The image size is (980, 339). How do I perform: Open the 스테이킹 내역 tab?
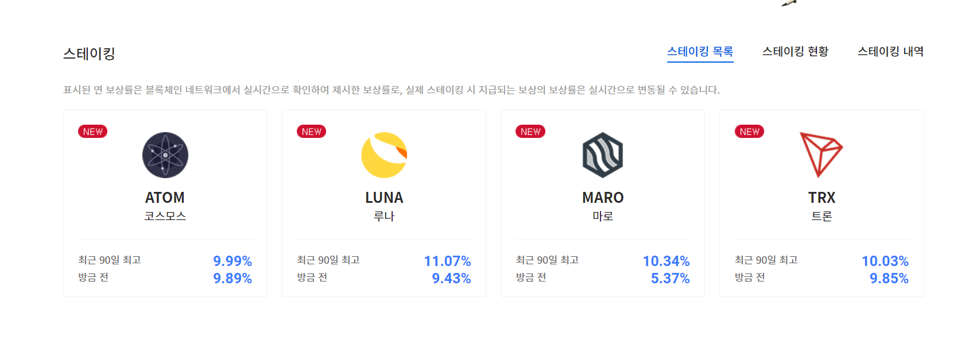[890, 52]
